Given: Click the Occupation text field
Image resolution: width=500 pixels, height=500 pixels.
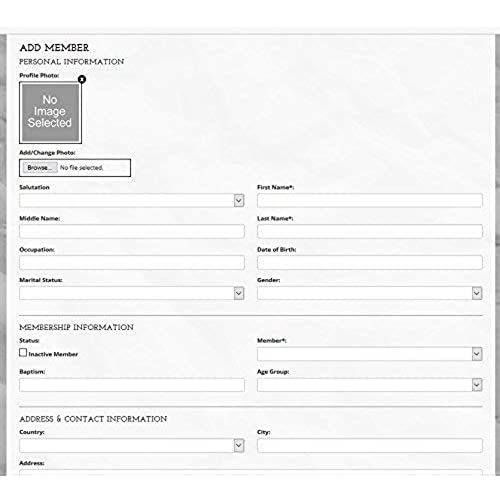Looking at the screenshot, I should [132, 262].
